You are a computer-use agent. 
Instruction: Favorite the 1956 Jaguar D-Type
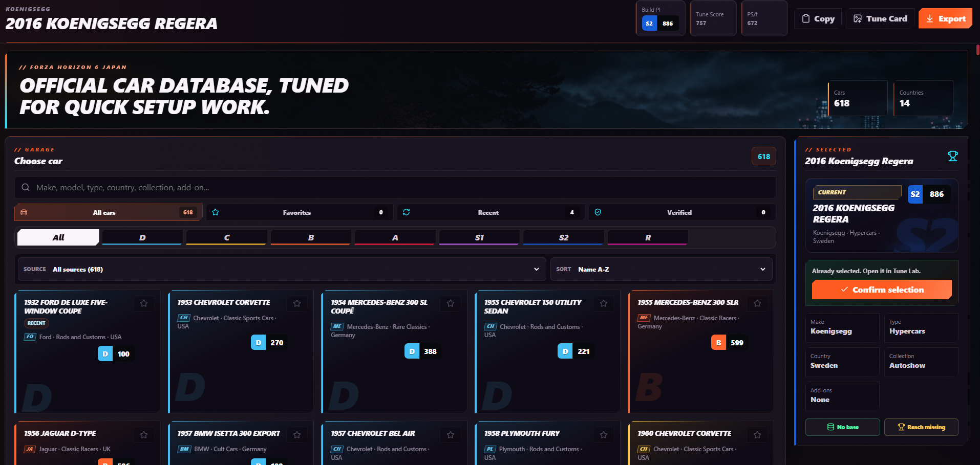tap(144, 435)
